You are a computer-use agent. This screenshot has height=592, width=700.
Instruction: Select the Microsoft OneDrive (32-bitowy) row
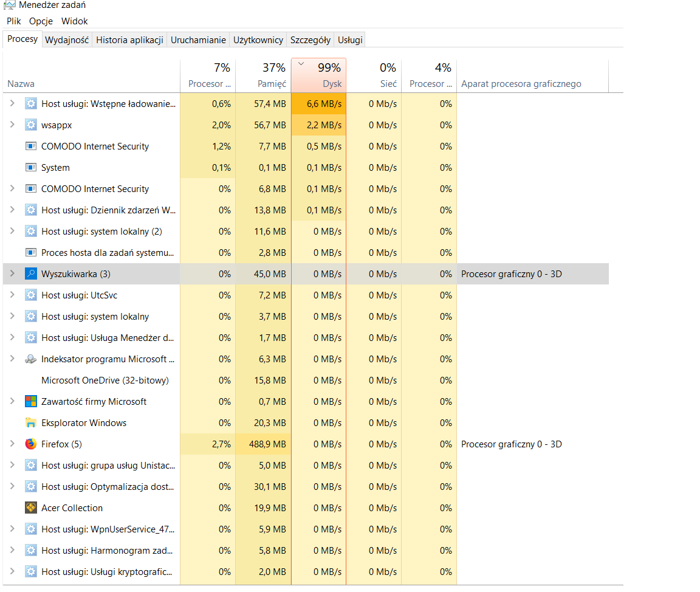pyautogui.click(x=105, y=380)
